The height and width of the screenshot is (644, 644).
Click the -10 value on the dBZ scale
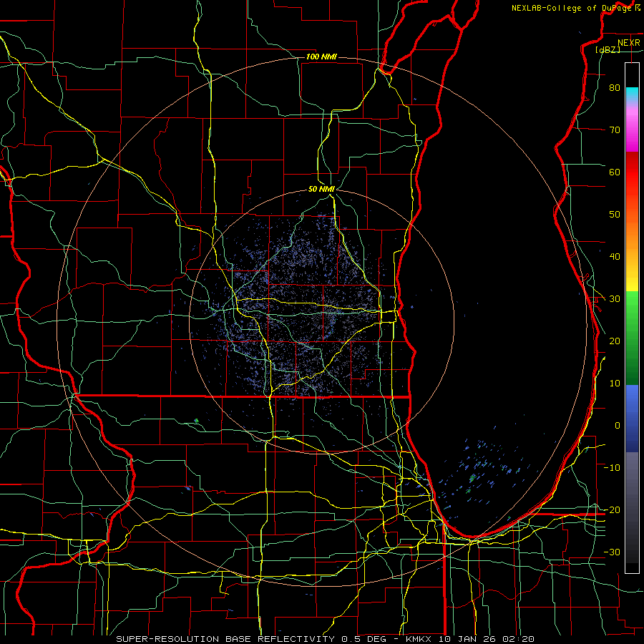click(612, 468)
